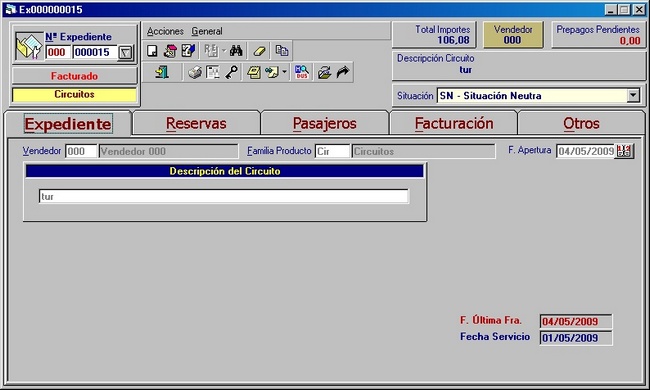Click the Vendedor code field 000

tap(81, 151)
